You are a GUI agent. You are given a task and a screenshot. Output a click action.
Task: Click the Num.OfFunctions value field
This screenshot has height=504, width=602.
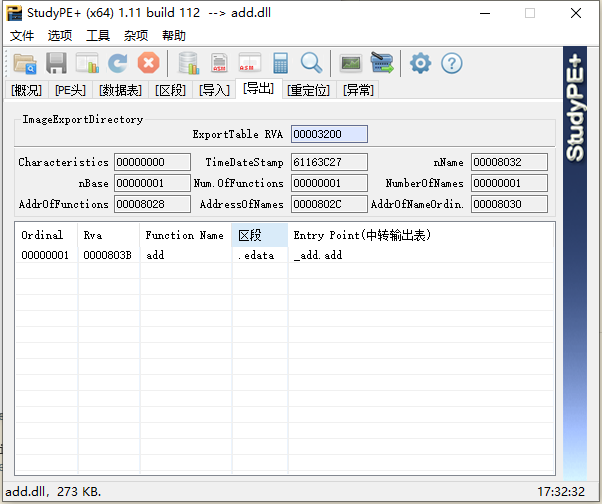(x=329, y=183)
